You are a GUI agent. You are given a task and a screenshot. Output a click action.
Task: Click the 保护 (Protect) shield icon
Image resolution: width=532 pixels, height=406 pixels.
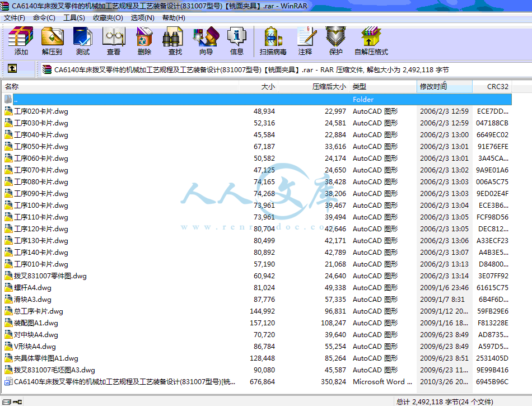click(335, 36)
